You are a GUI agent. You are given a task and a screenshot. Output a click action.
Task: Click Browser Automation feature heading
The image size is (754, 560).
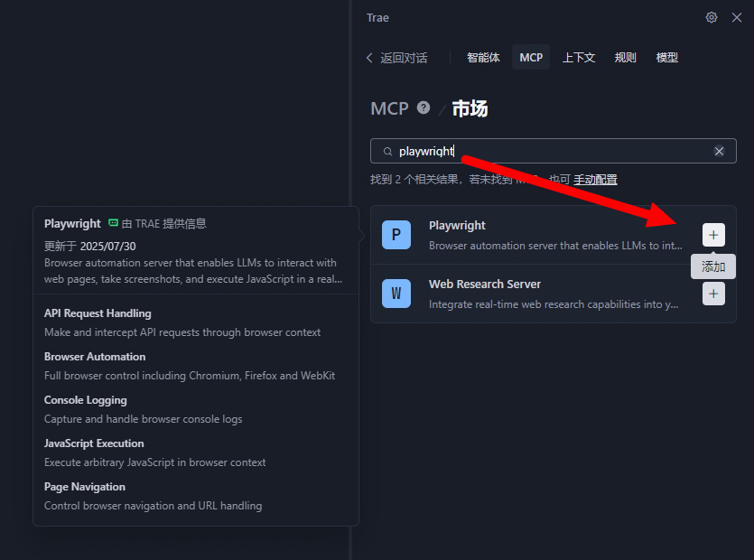click(x=95, y=357)
